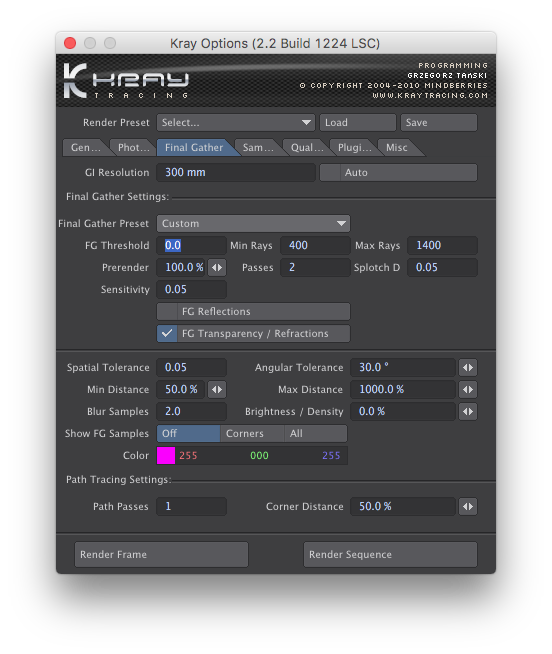Click the Max Rays field
The height and width of the screenshot is (654, 552).
click(442, 246)
